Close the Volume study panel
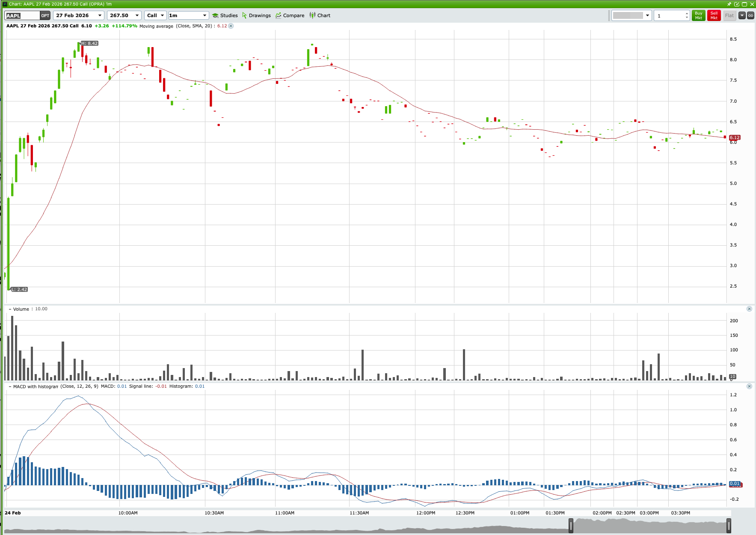This screenshot has width=756, height=535. (749, 309)
